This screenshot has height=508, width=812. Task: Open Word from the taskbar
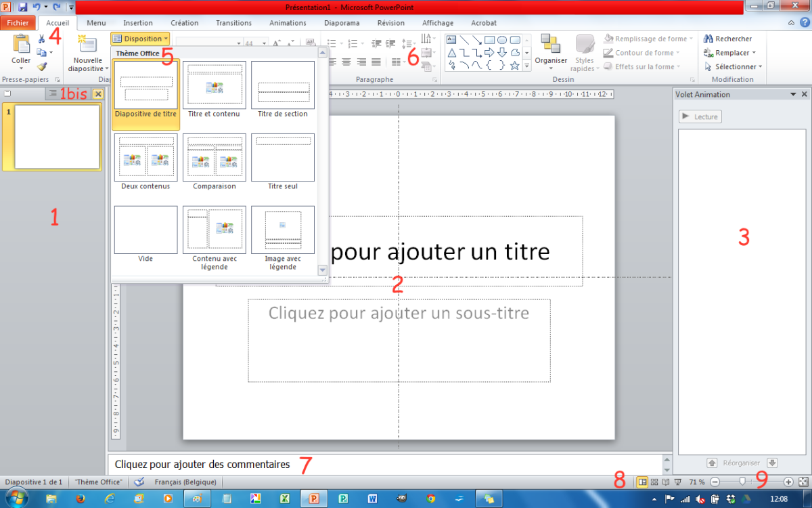372,499
